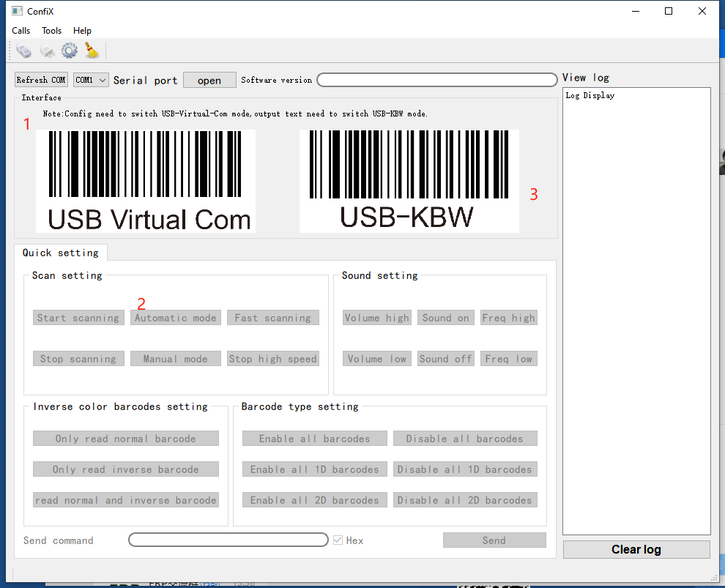Click the 'Send command' label
This screenshot has height=588, width=725.
point(59,540)
